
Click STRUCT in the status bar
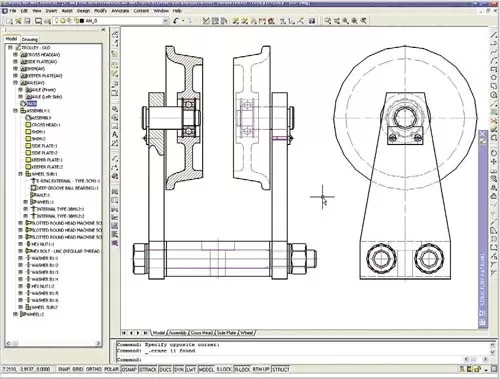point(281,369)
